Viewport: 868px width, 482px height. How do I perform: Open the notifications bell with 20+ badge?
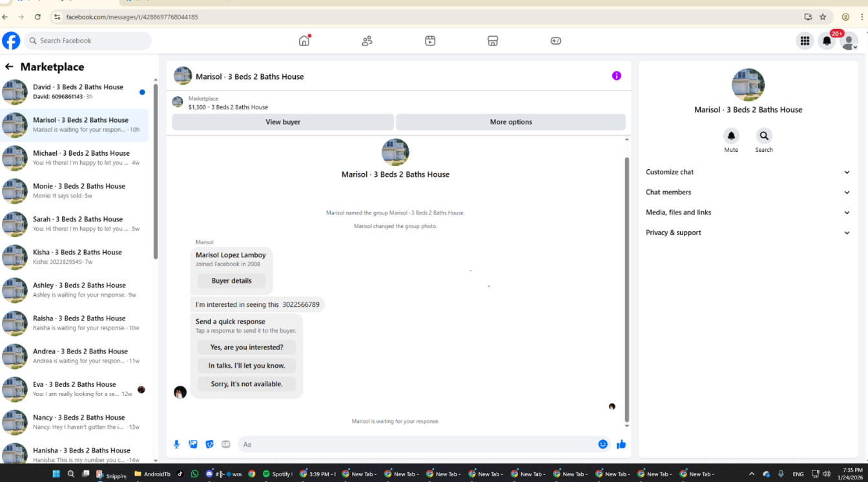[827, 41]
